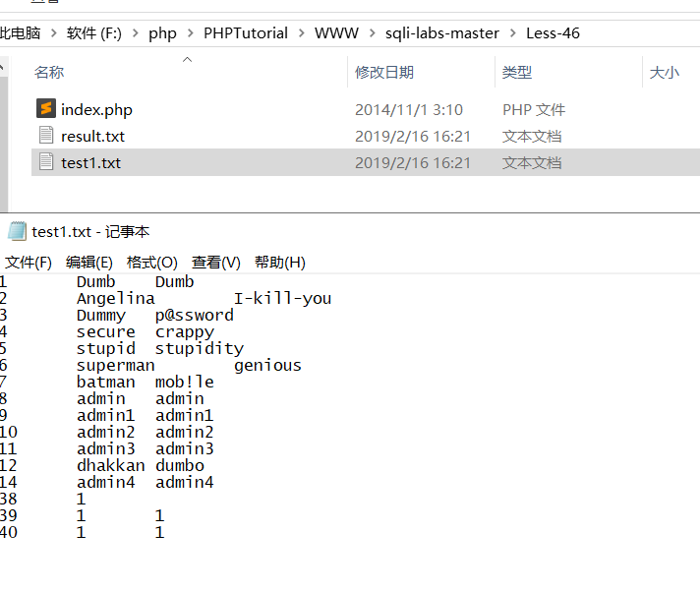This screenshot has height=592, width=700.
Task: Click text p@ssword in Notepad
Action: pyautogui.click(x=195, y=316)
